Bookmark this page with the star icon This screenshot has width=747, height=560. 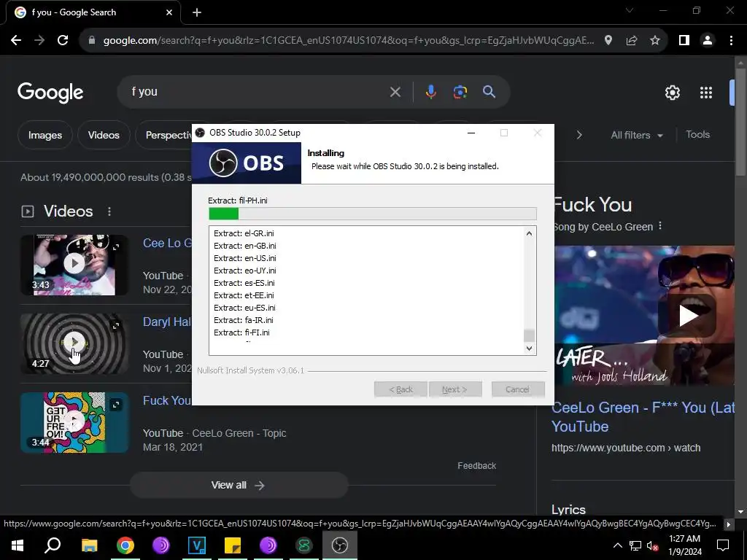[655, 41]
